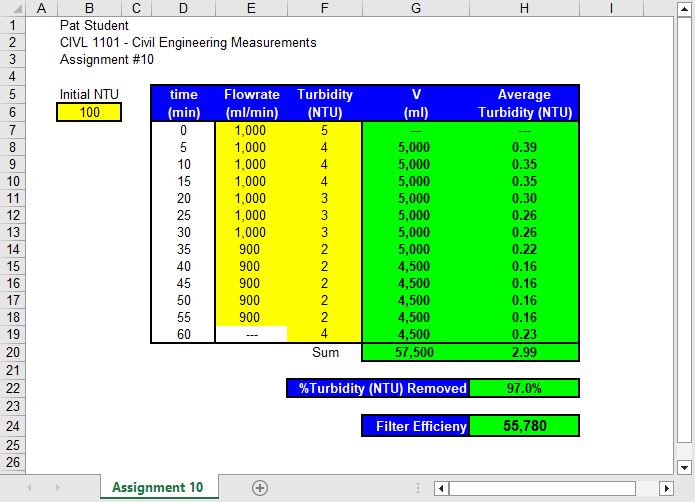Select the Filter Efficiency value 55,780
This screenshot has width=695, height=502.
[524, 426]
